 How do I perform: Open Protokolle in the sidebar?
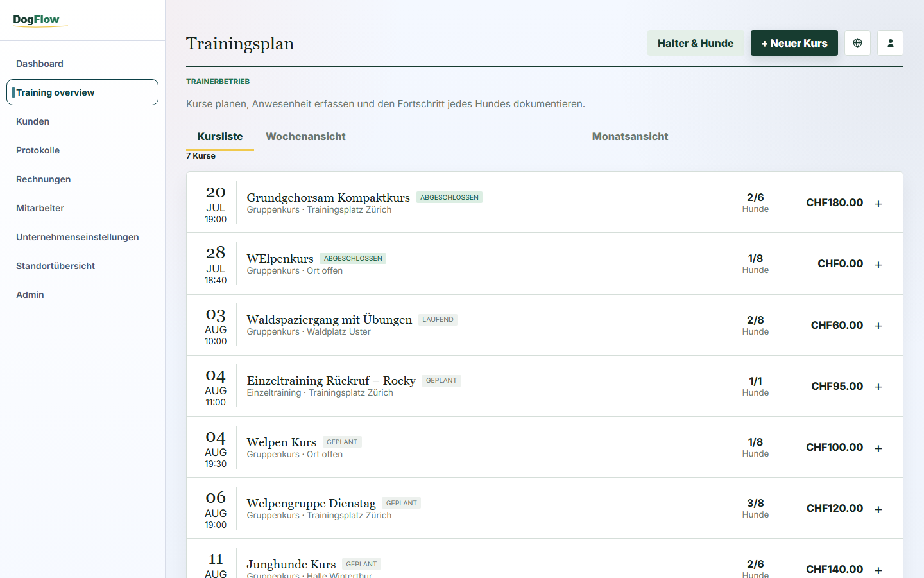82,150
